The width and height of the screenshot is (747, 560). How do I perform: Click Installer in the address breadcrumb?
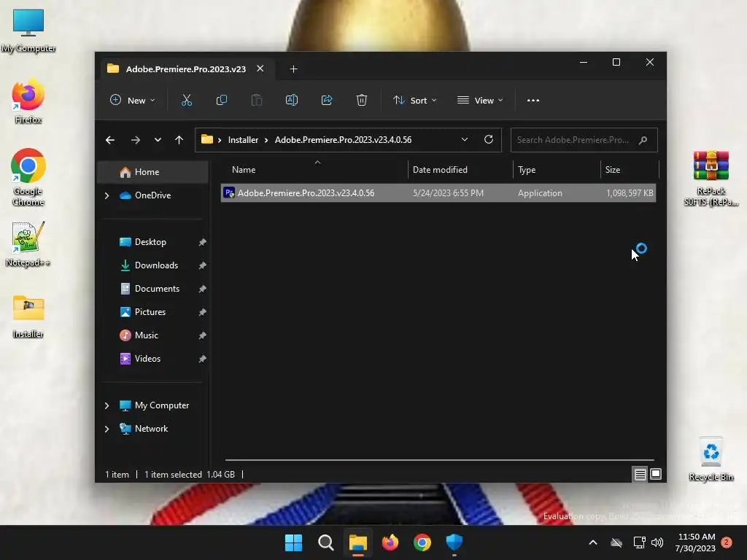[x=243, y=140]
